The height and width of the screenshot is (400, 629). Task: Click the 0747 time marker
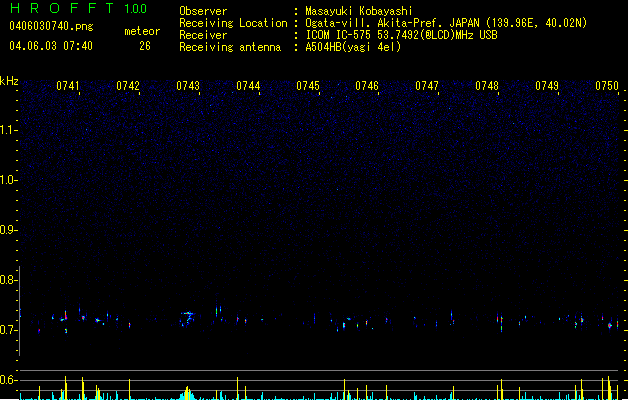427,86
